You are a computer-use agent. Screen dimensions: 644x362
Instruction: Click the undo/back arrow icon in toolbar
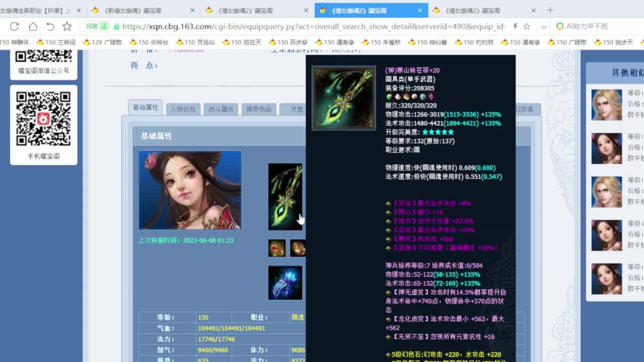(50, 26)
